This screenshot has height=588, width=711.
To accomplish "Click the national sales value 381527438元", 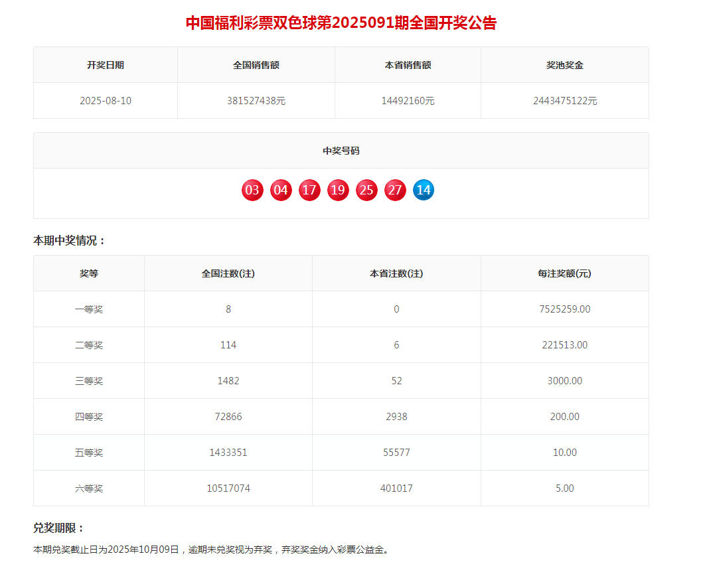I will coord(256,101).
